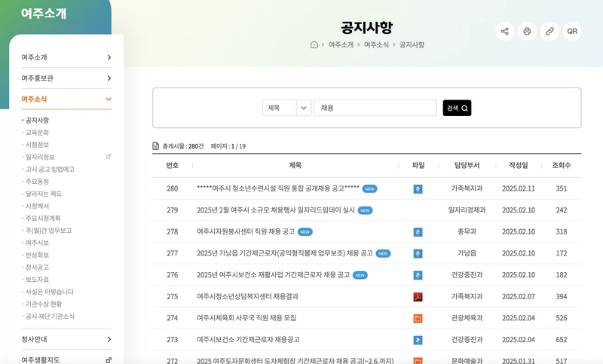Open 기관수상 현황 in the sidebar
The width and height of the screenshot is (603, 364).
(44, 304)
